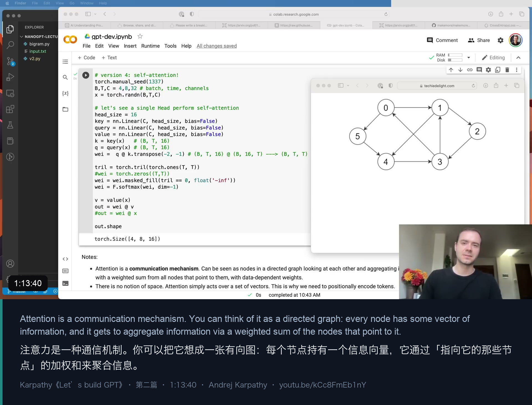532x405 pixels.
Task: Open the RAM Disk resources dropdown
Action: (x=469, y=58)
